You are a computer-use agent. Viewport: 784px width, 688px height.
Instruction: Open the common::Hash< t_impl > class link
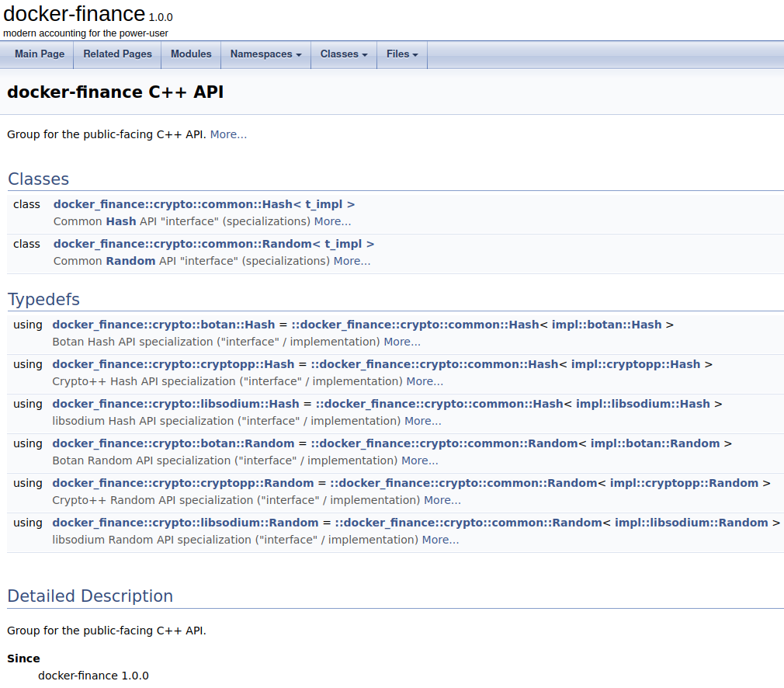203,204
